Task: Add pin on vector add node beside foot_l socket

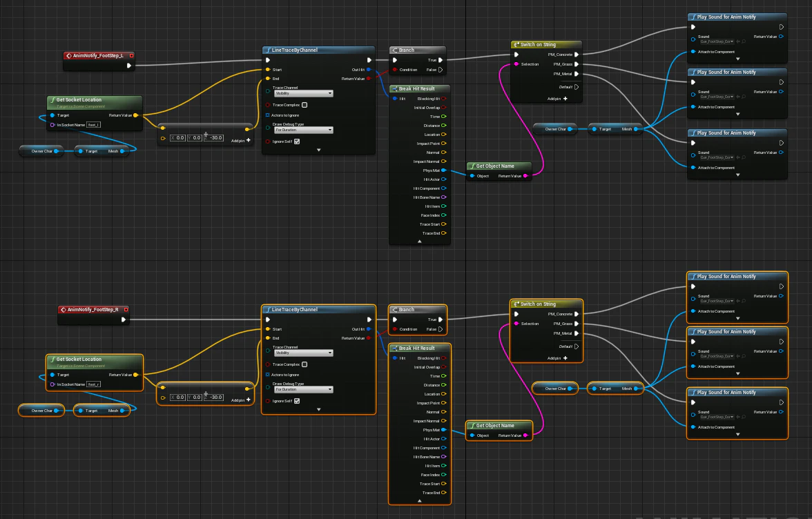Action: tap(241, 140)
